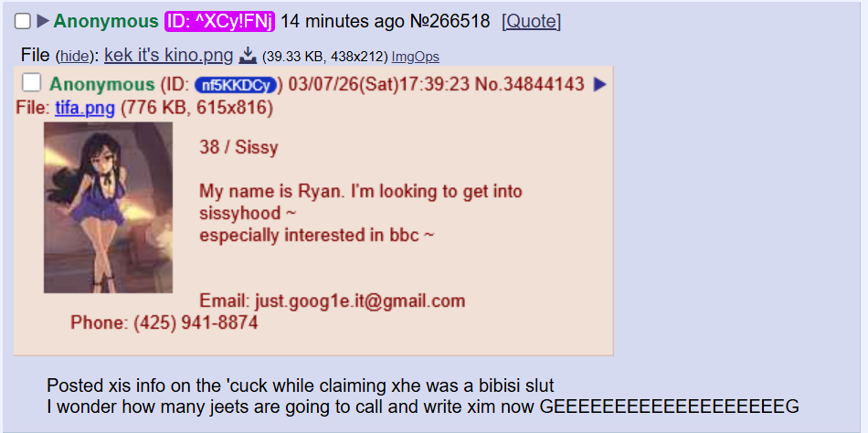
Task: Tick the checkbox inside the embedded screenshot post
Action: [x=31, y=83]
